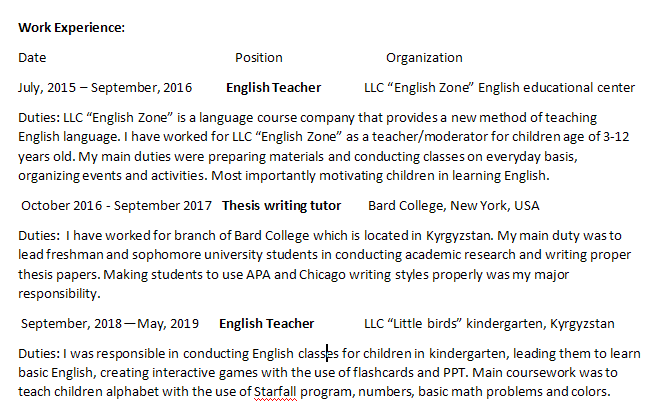The image size is (656, 414).
Task: Click the "Work Experience:" heading
Action: (x=71, y=27)
